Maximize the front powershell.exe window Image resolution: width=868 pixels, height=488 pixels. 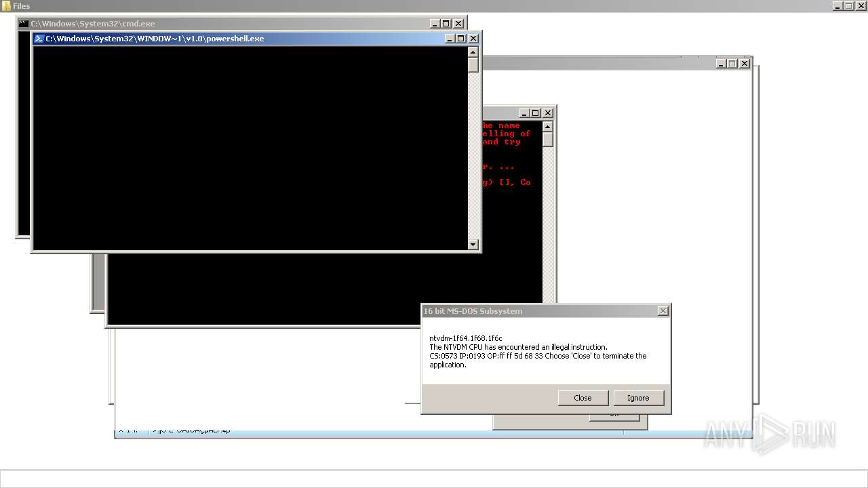click(x=461, y=39)
